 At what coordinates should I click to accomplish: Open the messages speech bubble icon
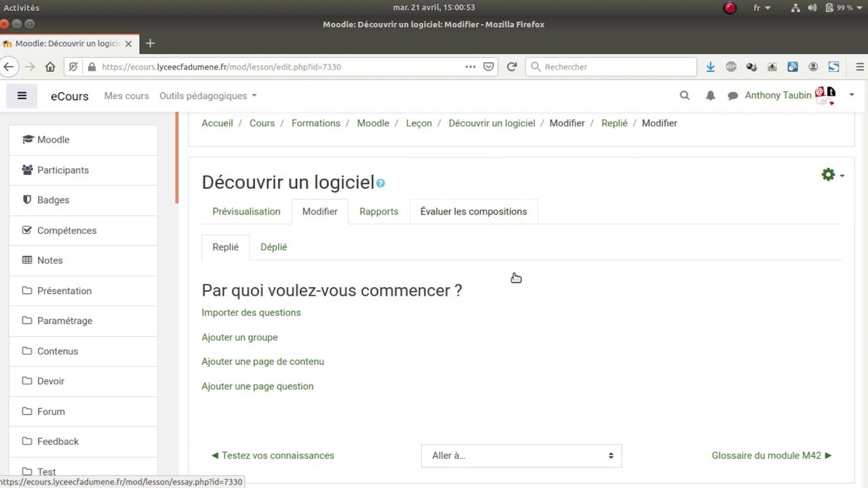click(x=732, y=96)
